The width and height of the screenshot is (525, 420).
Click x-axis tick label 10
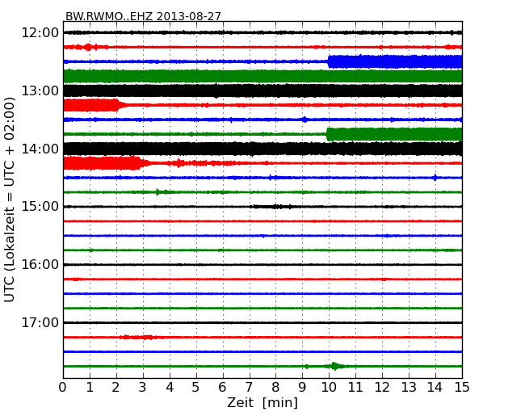click(329, 388)
